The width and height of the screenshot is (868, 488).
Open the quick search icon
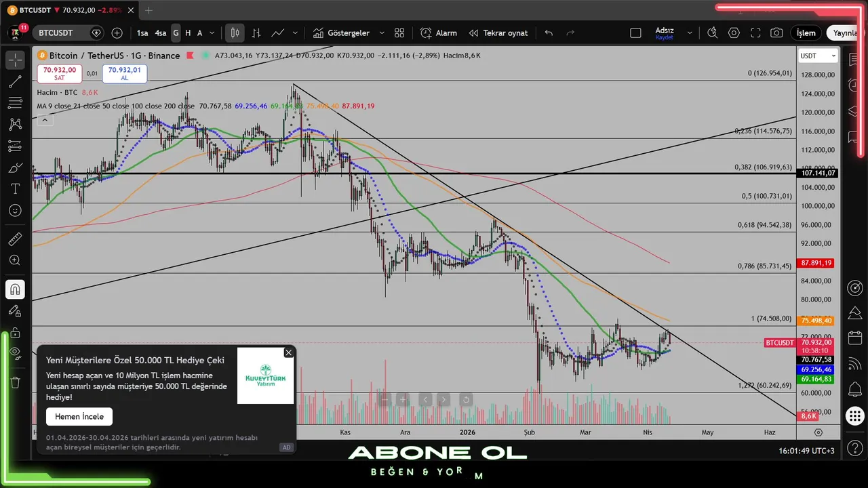[712, 33]
